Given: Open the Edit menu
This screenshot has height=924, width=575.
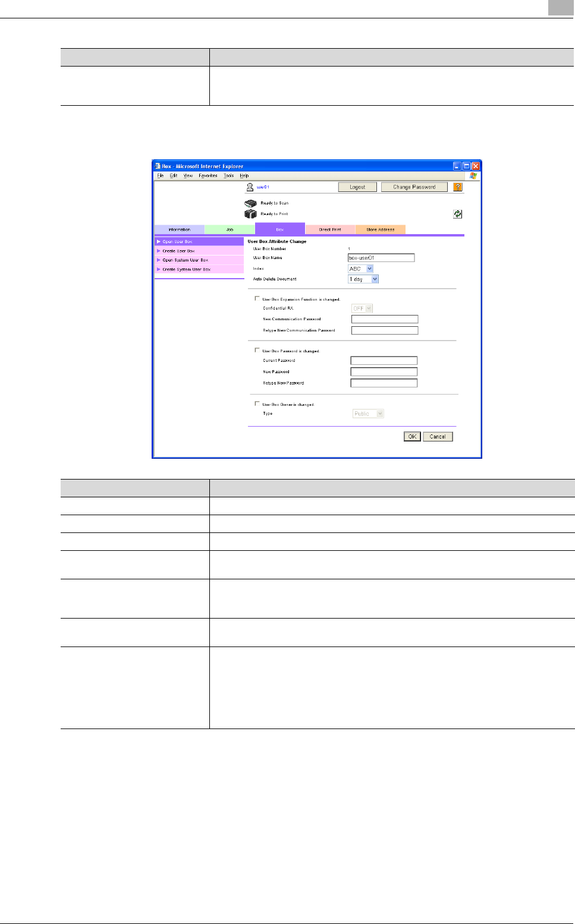Looking at the screenshot, I should coord(174,176).
